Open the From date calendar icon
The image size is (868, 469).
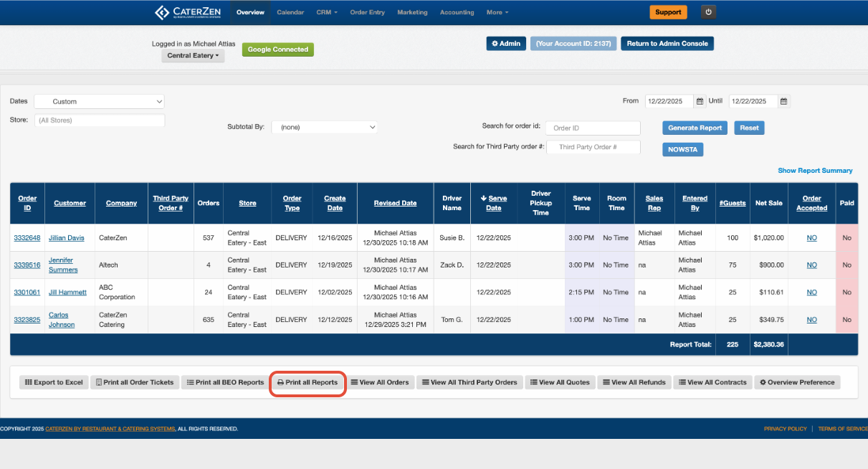click(x=700, y=101)
